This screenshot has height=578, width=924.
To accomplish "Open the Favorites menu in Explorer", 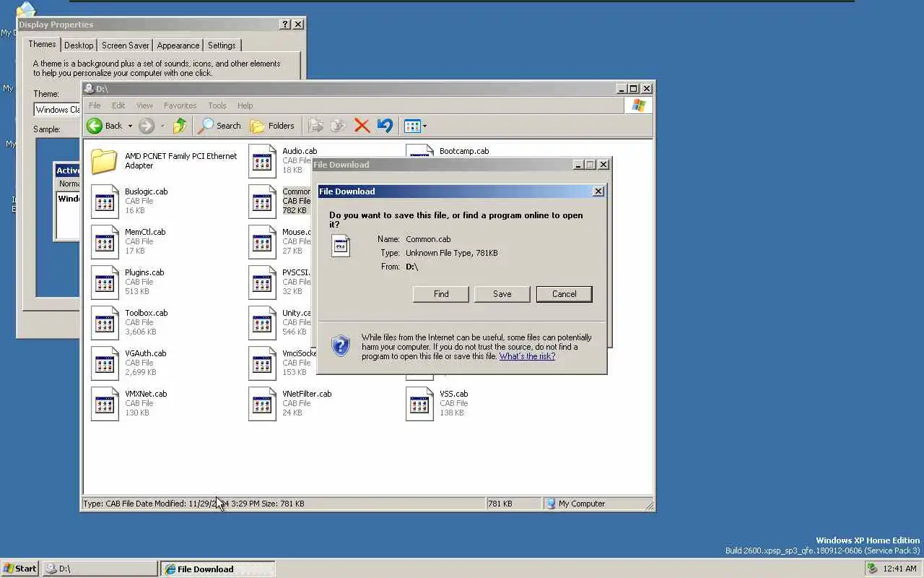I will pyautogui.click(x=180, y=105).
